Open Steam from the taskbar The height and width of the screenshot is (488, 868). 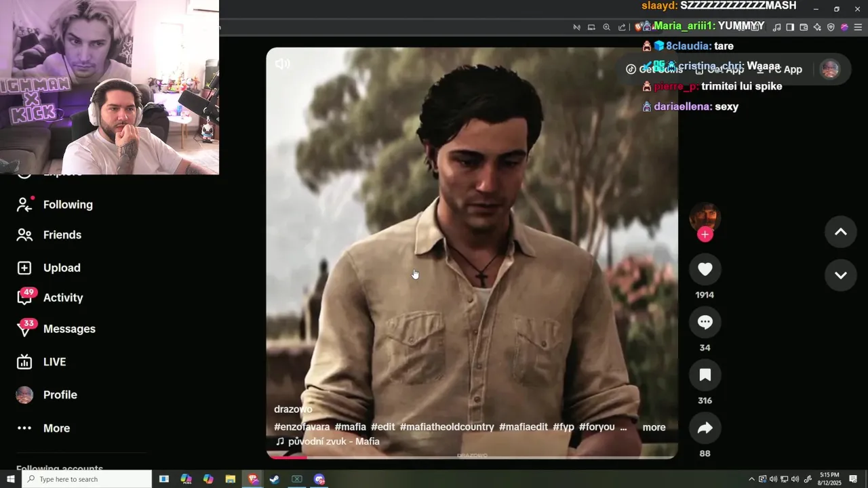275,479
